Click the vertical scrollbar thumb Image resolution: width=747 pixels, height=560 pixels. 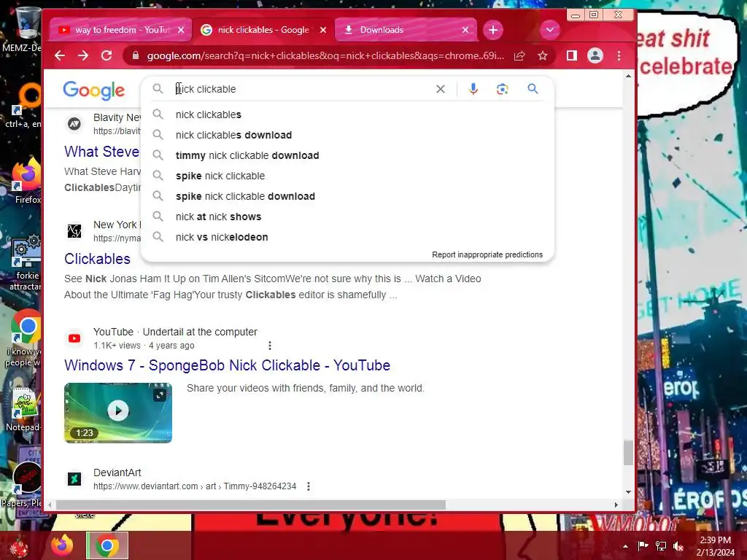click(628, 453)
